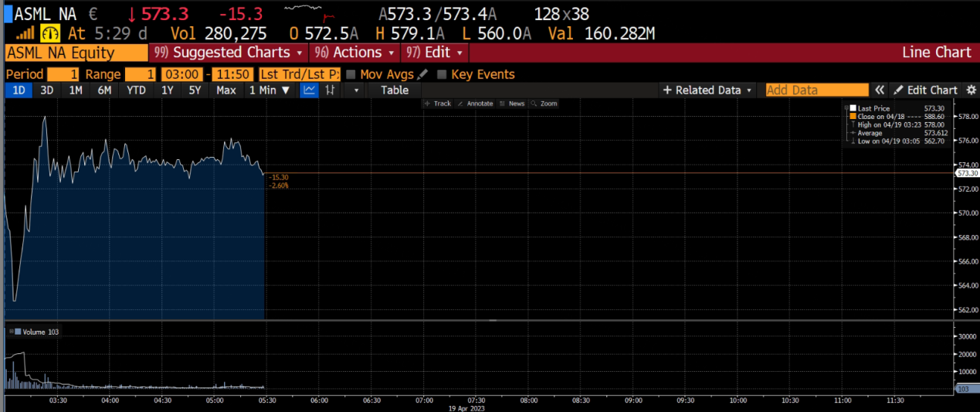Activate the Annotate tool
Viewport: 980px width, 412px height.
coord(475,104)
